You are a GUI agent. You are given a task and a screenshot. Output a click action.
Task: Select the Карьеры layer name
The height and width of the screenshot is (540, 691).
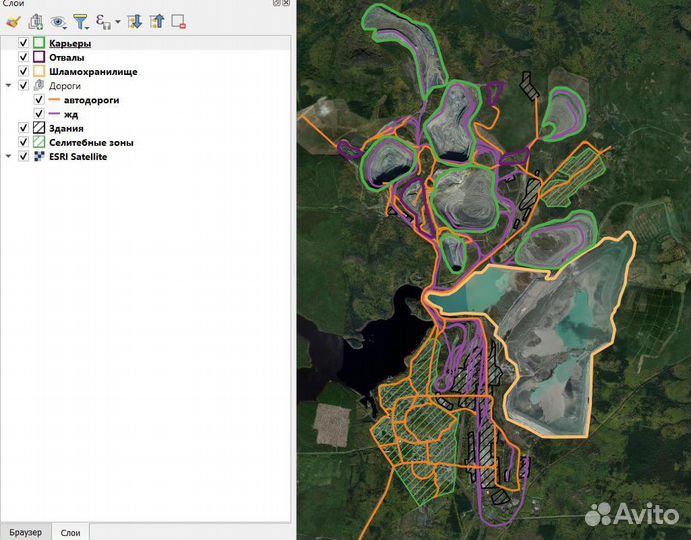pyautogui.click(x=70, y=43)
